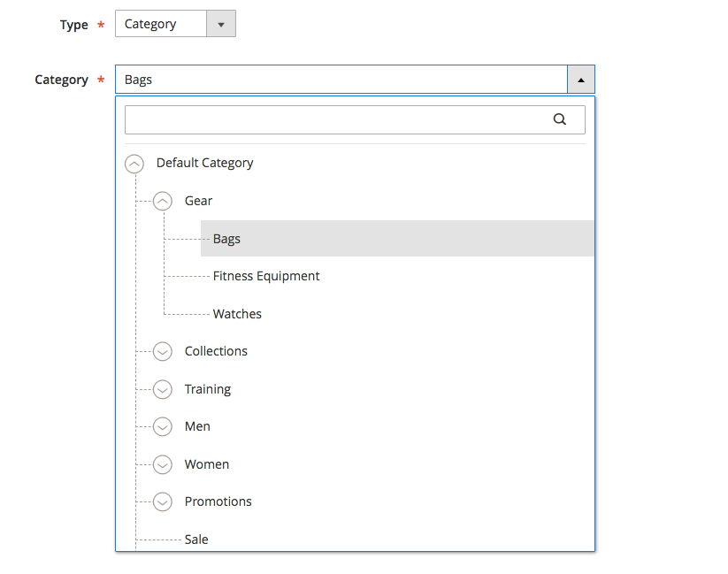Pick the Gear category label
This screenshot has width=728, height=574.
[x=198, y=201]
